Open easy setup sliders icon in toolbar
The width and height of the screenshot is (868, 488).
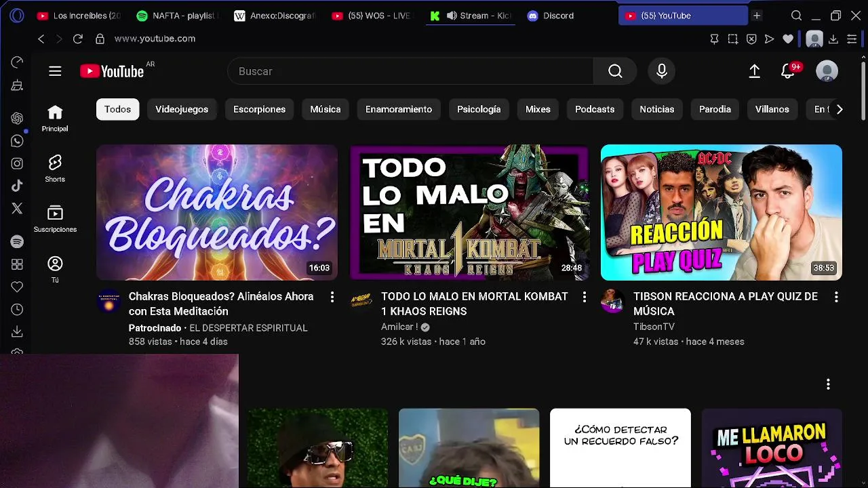pyautogui.click(x=852, y=39)
